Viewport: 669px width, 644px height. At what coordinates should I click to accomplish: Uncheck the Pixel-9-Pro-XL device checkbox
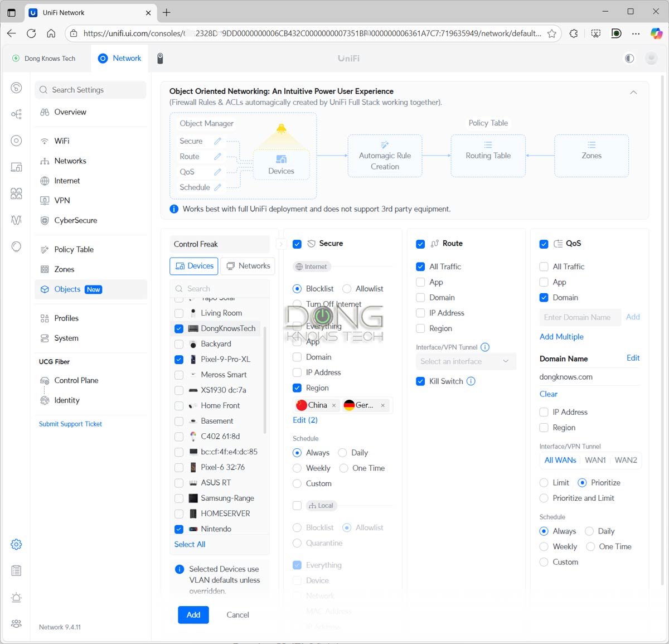(179, 360)
